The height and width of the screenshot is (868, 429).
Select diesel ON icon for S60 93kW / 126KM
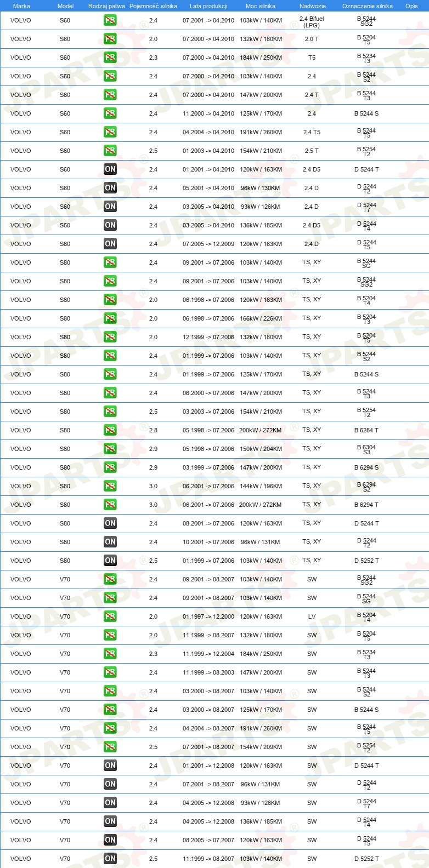point(110,207)
